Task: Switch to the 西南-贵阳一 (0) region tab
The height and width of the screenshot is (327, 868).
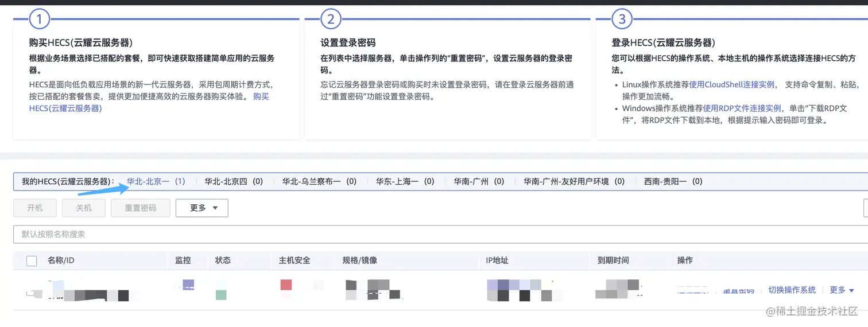Action: pos(673,181)
